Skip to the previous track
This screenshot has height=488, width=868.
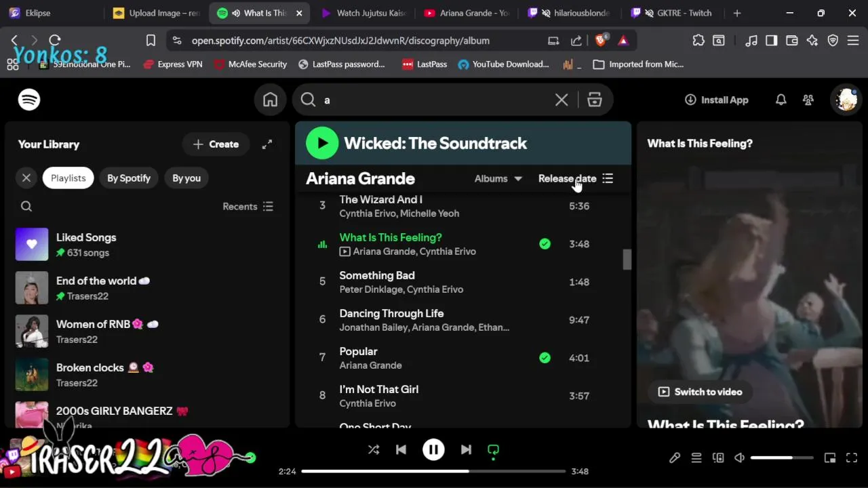[401, 449]
